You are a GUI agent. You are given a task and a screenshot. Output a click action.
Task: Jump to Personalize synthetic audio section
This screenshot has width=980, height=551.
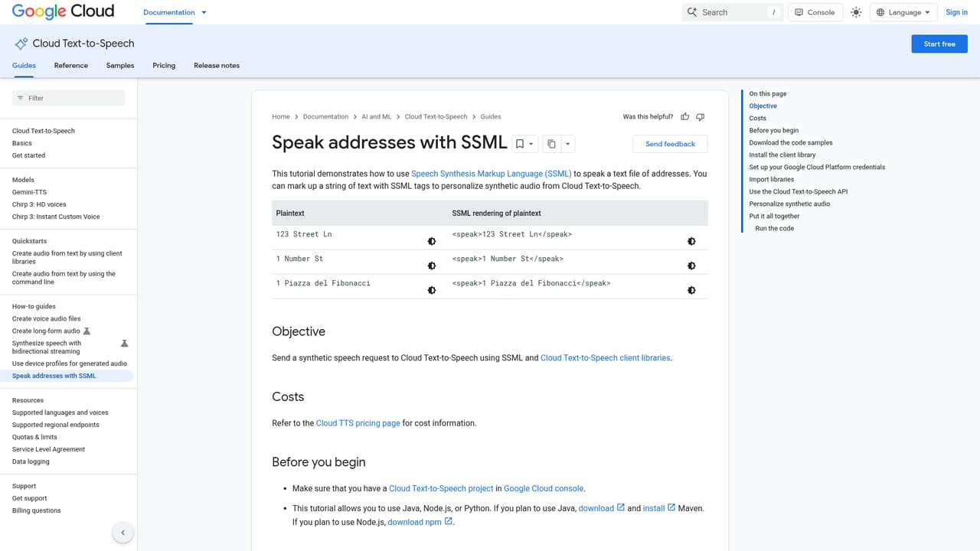tap(789, 204)
